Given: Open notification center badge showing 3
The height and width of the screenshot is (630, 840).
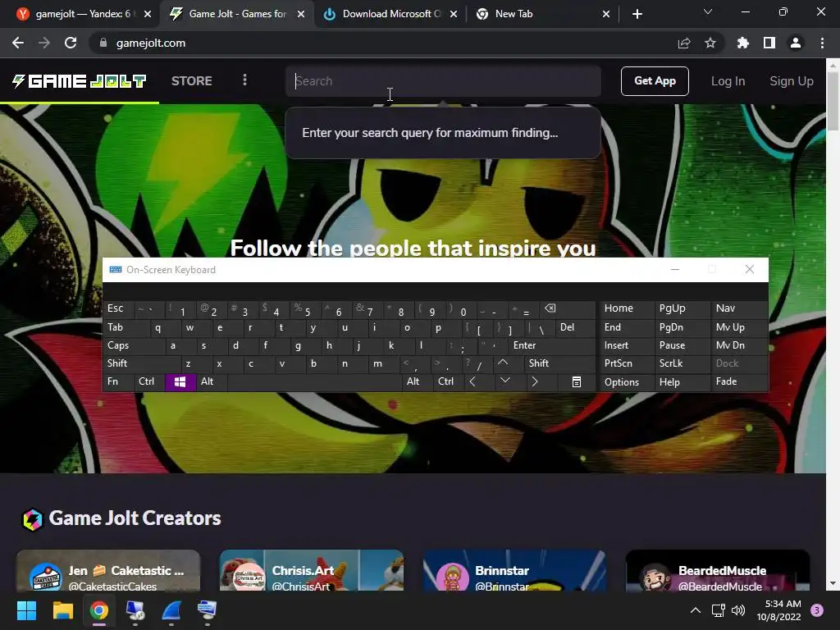Looking at the screenshot, I should tap(817, 610).
